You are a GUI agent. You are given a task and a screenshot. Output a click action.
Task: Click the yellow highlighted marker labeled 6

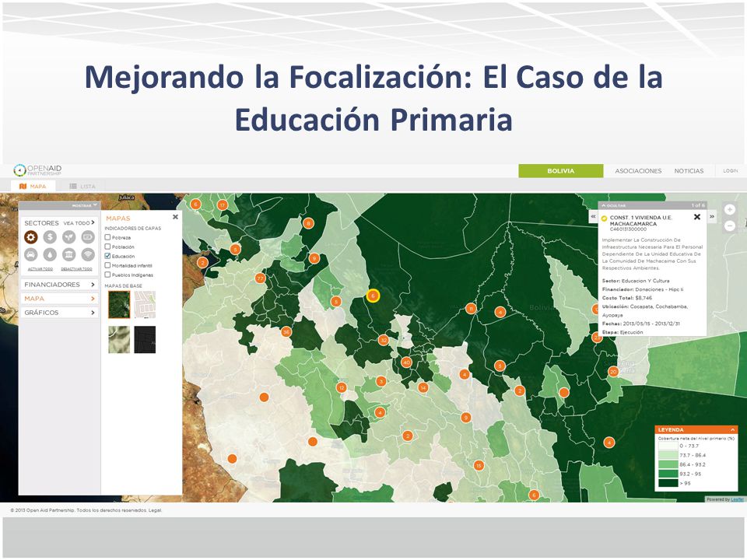pos(373,296)
